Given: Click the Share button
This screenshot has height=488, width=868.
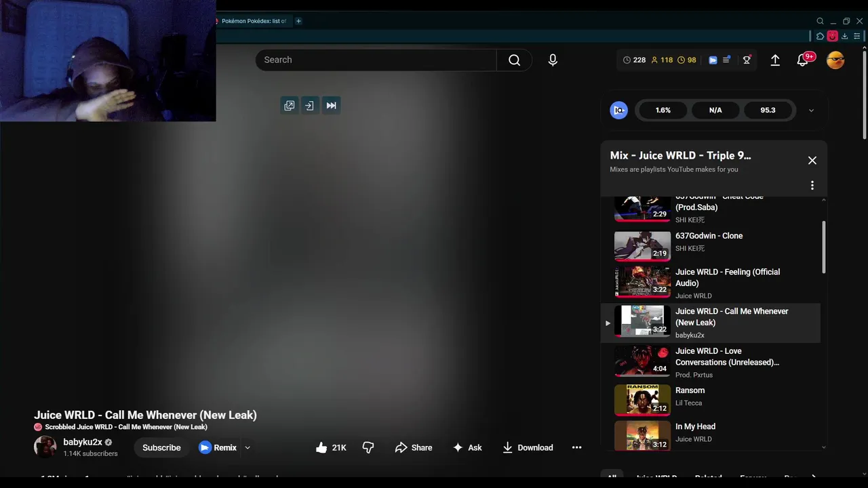Looking at the screenshot, I should pyautogui.click(x=414, y=447).
